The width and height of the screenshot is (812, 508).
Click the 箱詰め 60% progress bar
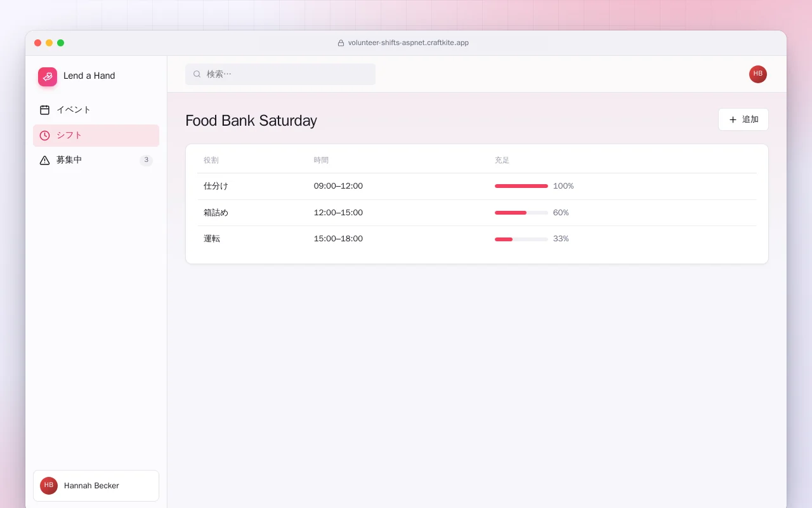click(521, 213)
